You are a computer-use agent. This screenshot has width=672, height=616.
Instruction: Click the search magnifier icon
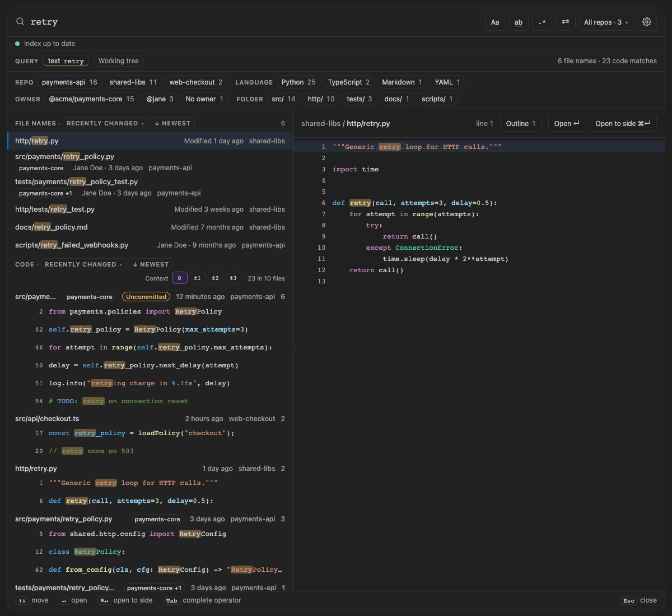pos(20,22)
